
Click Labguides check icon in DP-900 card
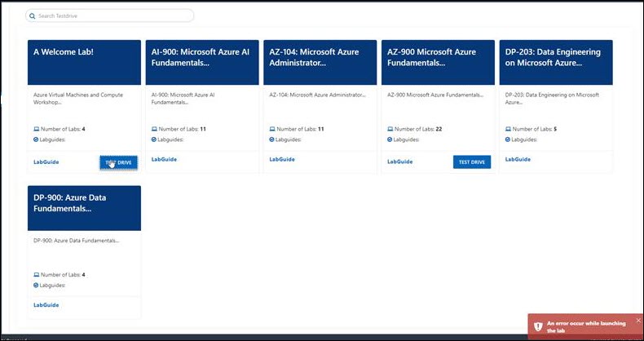[x=36, y=286]
